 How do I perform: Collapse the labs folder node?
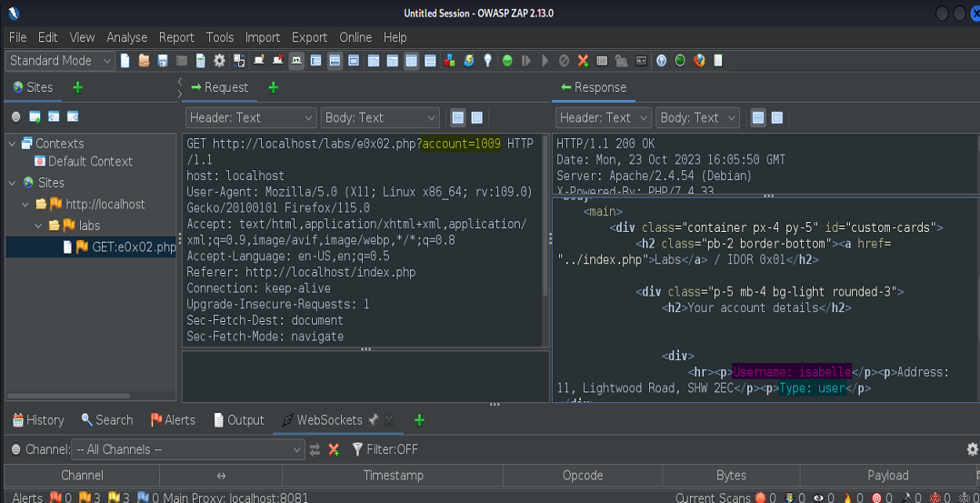pos(37,226)
